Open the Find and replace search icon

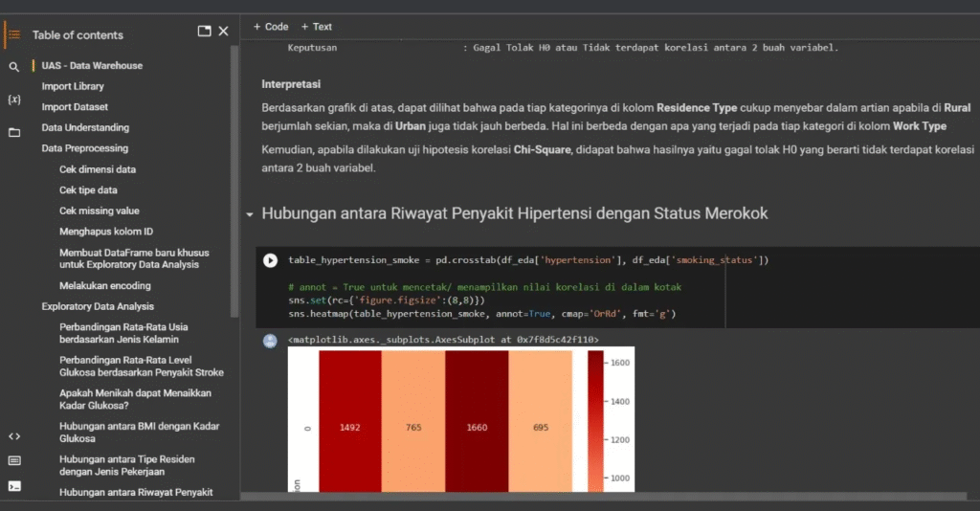[13, 67]
